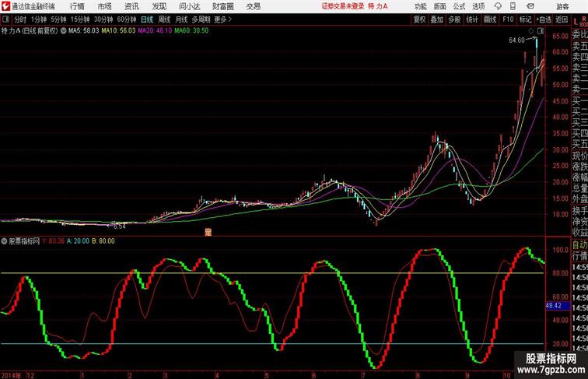Screen dimensions: 588x379
Task: Switch to the 5分钟 period tab
Action: (58, 19)
